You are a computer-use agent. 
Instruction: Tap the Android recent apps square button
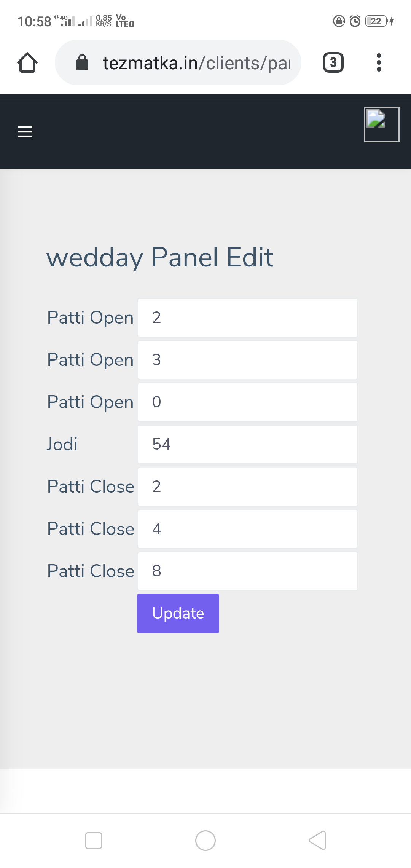94,840
